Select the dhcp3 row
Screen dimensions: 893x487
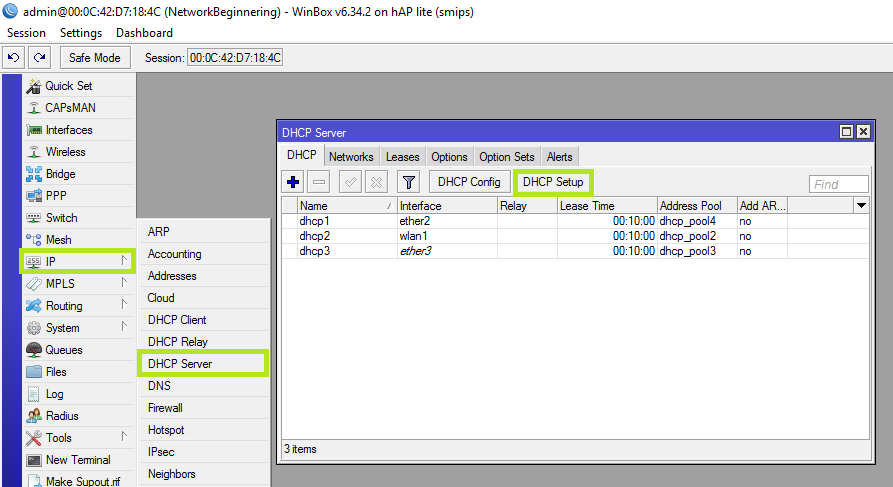[575, 251]
